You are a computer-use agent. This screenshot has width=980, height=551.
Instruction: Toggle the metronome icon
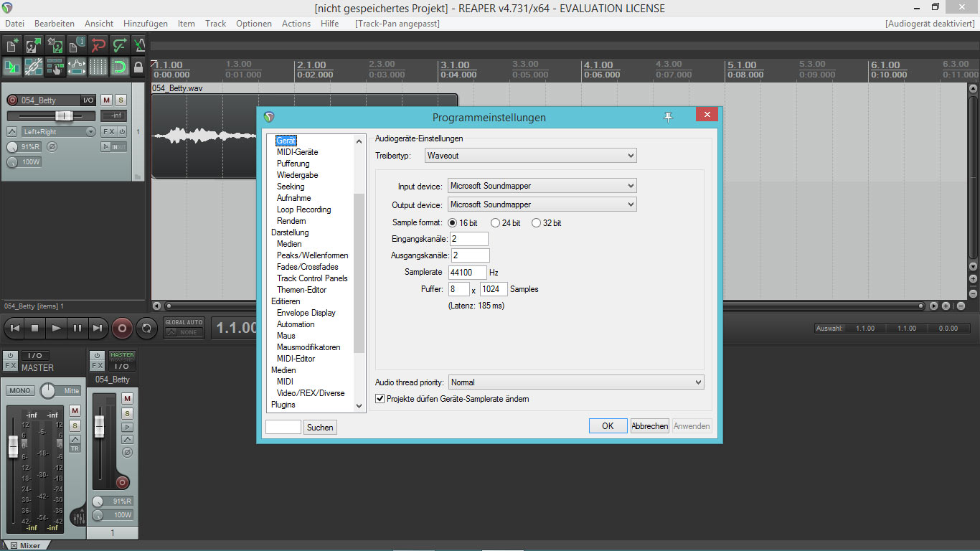click(139, 46)
